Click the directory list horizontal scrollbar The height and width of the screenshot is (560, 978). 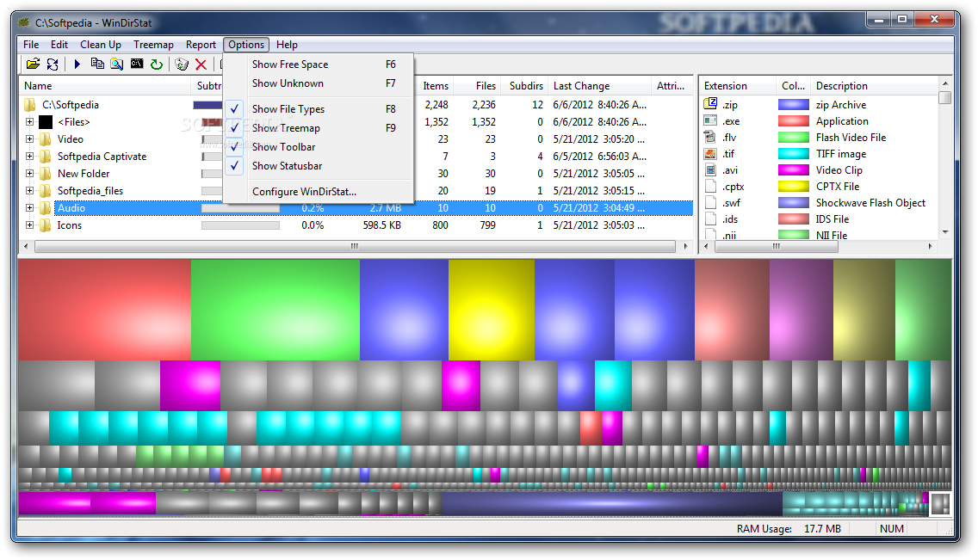(x=355, y=246)
